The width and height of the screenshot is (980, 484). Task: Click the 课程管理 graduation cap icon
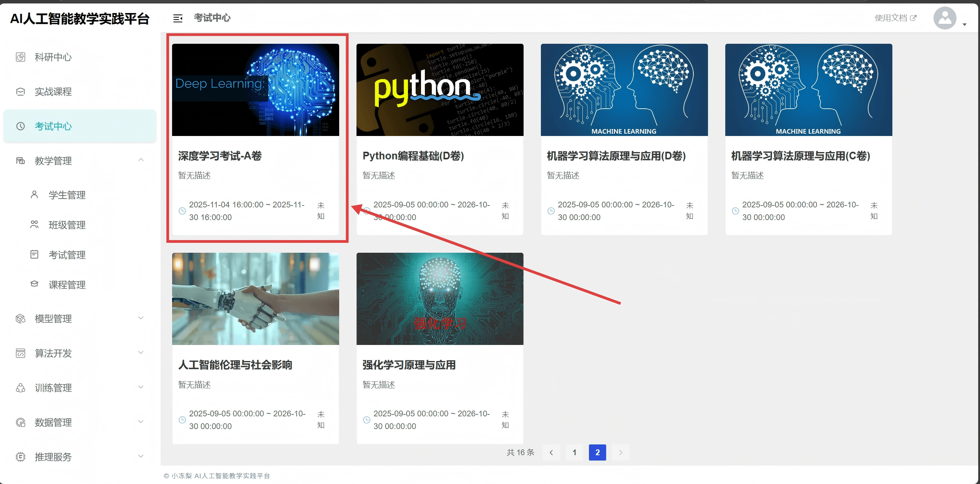point(34,284)
